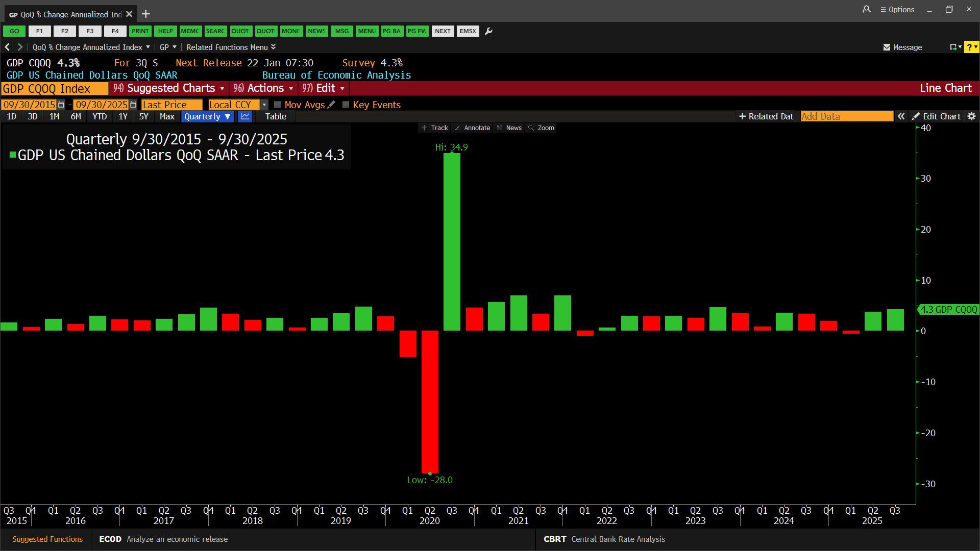Open chart settings gear icon
This screenshot has width=980, height=551.
click(x=971, y=116)
